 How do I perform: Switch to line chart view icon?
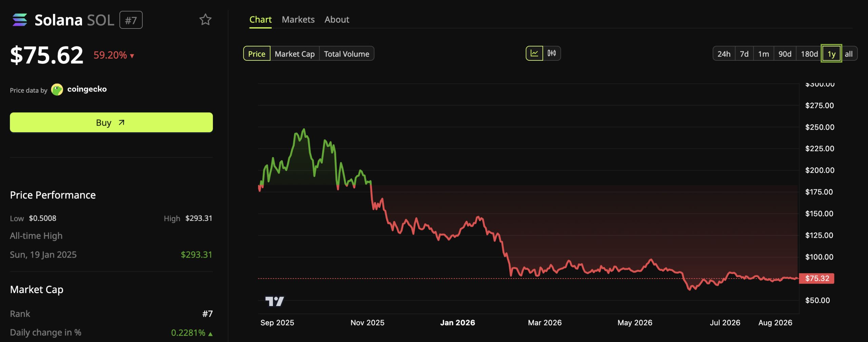(x=534, y=53)
